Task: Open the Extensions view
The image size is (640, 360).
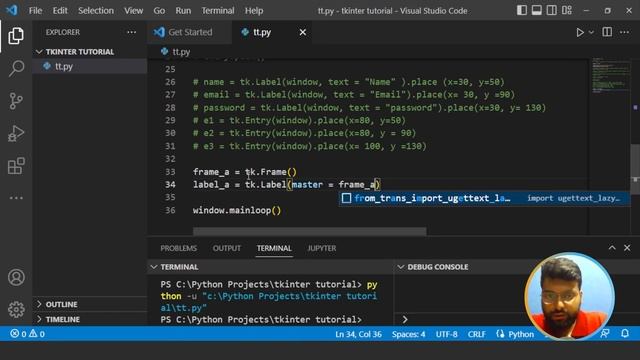Action: tap(16, 166)
